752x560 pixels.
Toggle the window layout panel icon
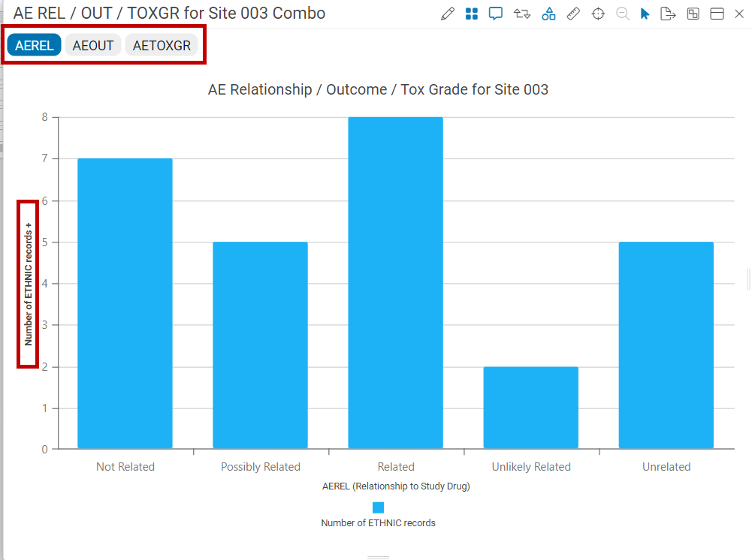[717, 14]
